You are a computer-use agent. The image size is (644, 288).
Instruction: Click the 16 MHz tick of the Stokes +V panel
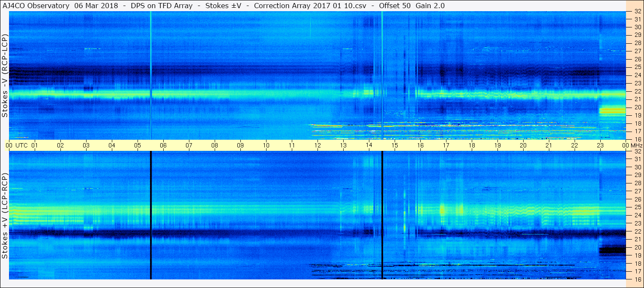tap(637, 279)
